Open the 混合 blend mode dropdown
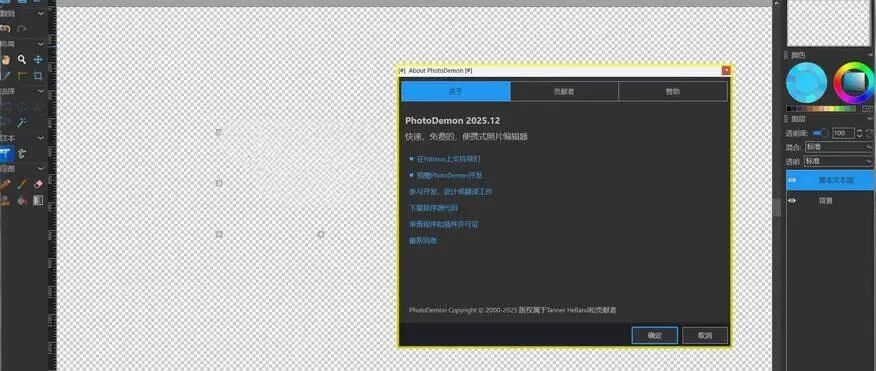Viewport: 876px width, 371px height. click(x=838, y=147)
